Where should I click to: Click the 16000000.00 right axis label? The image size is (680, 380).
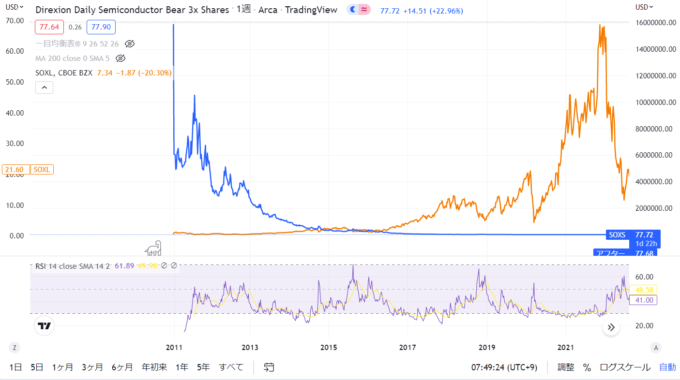click(x=655, y=23)
